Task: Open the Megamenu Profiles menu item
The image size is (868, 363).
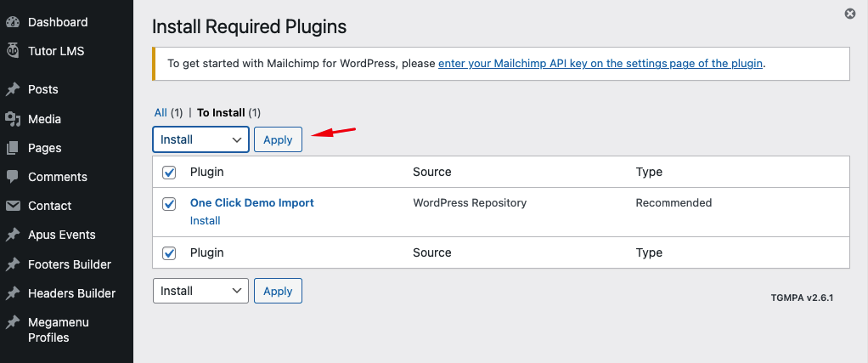Action: pos(59,330)
